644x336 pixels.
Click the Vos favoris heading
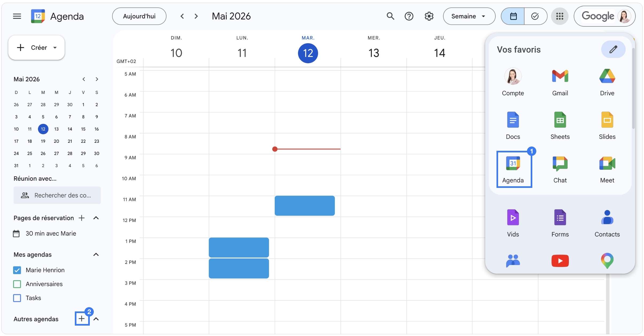(x=519, y=50)
